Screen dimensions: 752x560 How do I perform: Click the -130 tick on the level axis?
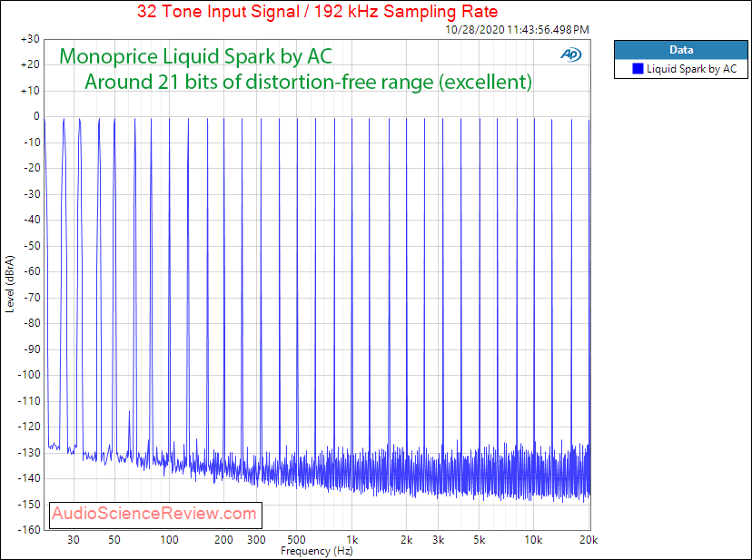(29, 453)
